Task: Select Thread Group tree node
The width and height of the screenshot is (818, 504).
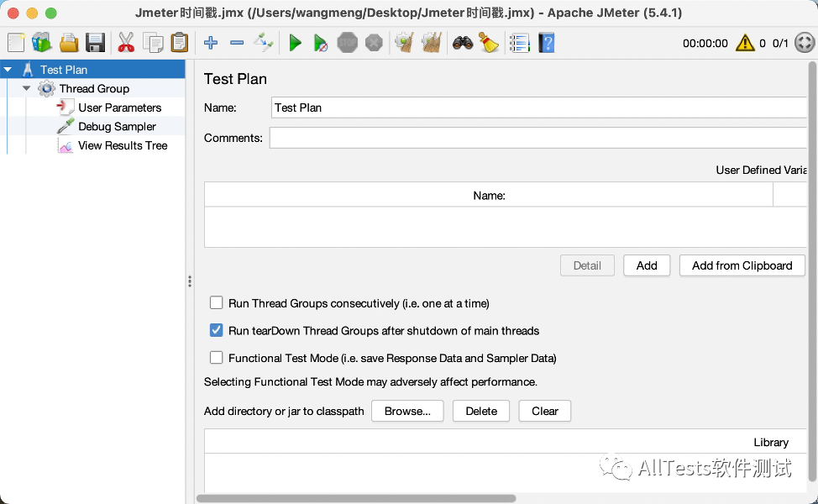Action: 94,89
